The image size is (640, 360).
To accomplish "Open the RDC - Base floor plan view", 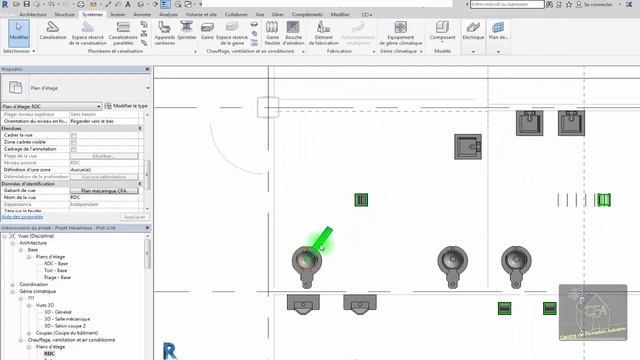I will pos(56,264).
